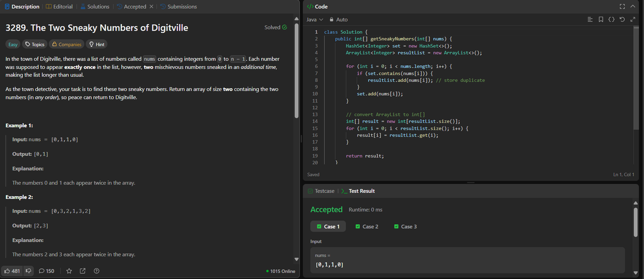Click the Saved status text

tap(313, 174)
